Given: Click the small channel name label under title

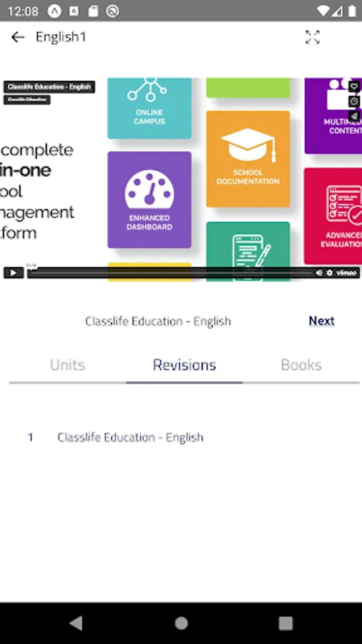Looking at the screenshot, I should tap(27, 99).
